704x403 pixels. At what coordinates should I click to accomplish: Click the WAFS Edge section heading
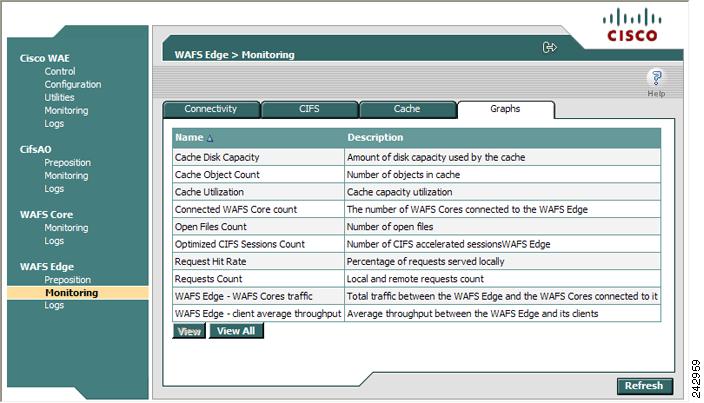[47, 267]
